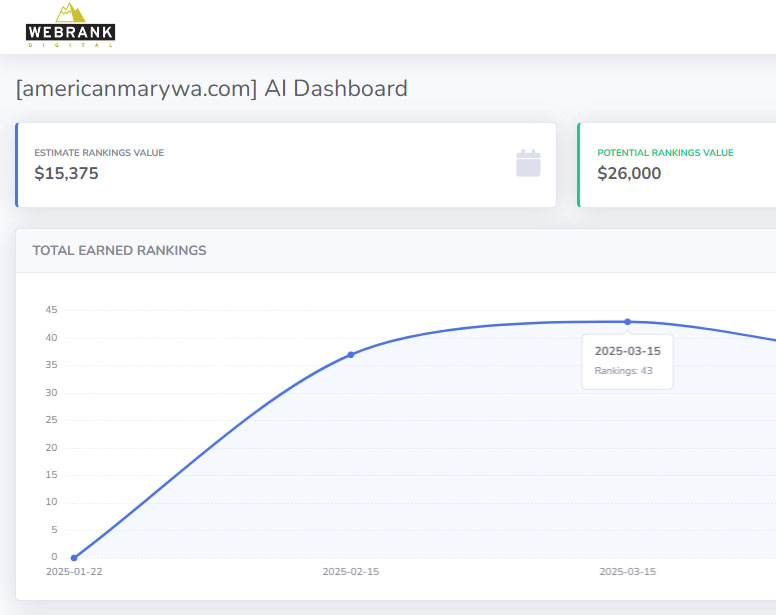
Task: Click the 2025-02-15 x-axis date label
Action: pos(350,572)
